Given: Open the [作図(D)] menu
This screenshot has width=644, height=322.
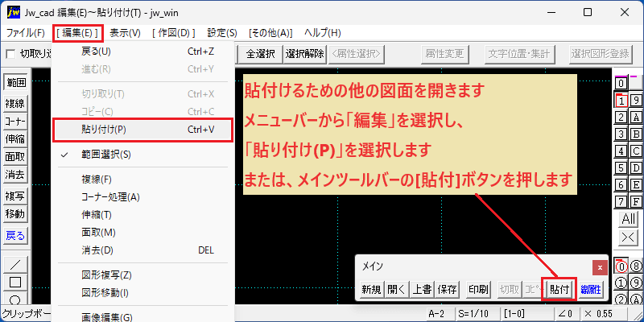Looking at the screenshot, I should click(x=173, y=33).
